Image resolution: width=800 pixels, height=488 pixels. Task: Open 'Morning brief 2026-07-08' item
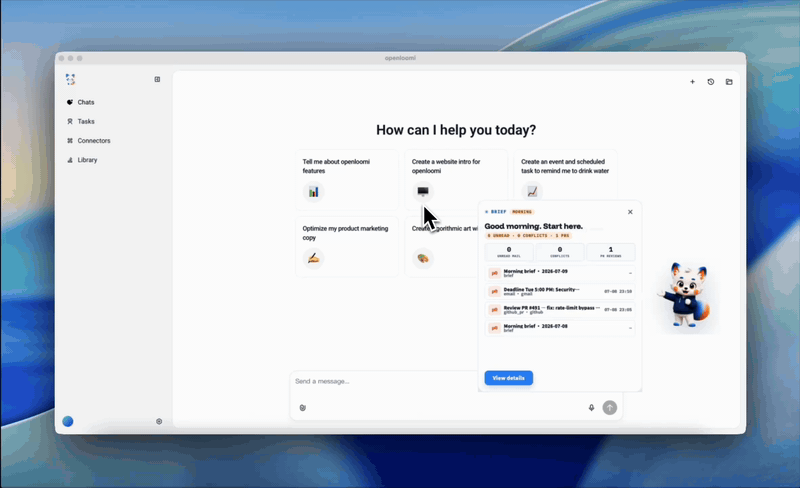560,328
